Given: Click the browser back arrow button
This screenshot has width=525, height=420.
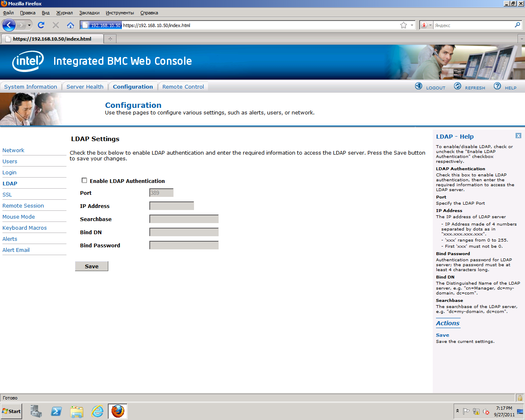Looking at the screenshot, I should point(9,25).
